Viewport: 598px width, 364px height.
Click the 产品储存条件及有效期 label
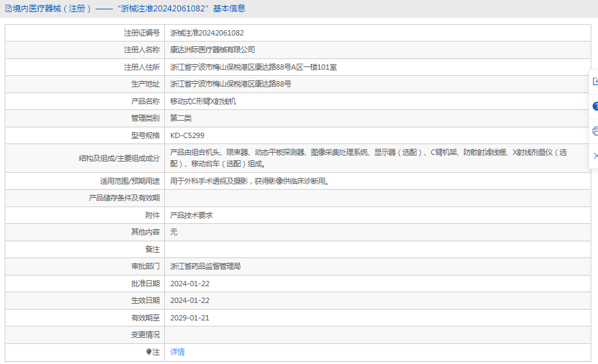[x=124, y=198]
